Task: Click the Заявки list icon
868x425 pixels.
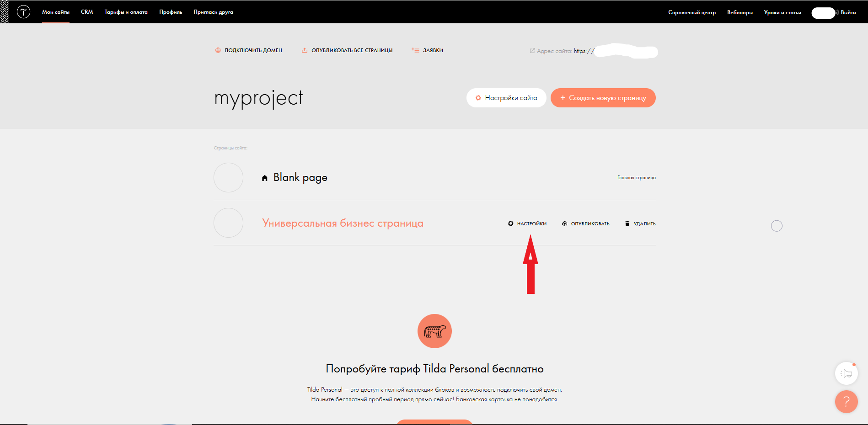Action: pos(415,50)
